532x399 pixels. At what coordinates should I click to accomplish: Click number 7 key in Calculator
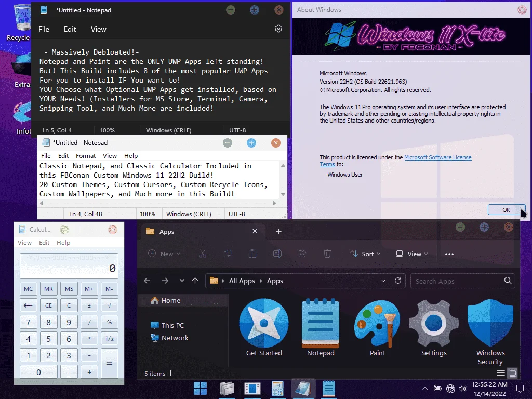coord(28,322)
